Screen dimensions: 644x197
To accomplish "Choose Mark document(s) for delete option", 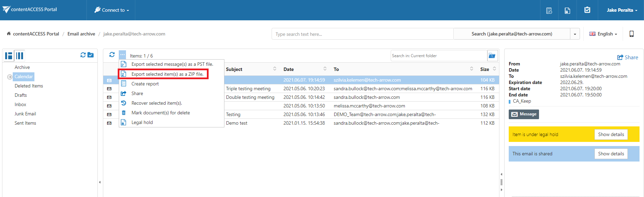I will click(x=160, y=113).
